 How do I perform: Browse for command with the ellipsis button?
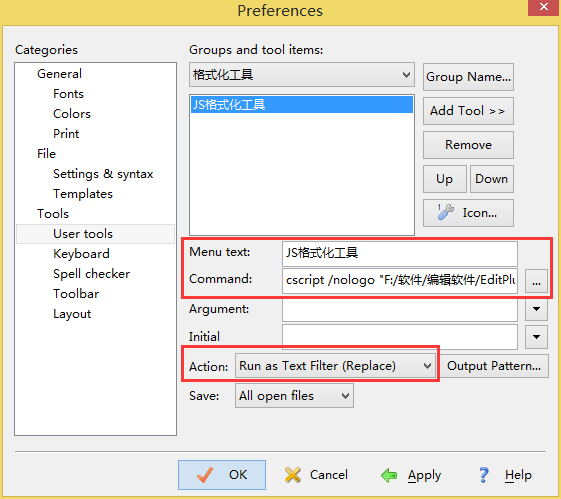536,282
